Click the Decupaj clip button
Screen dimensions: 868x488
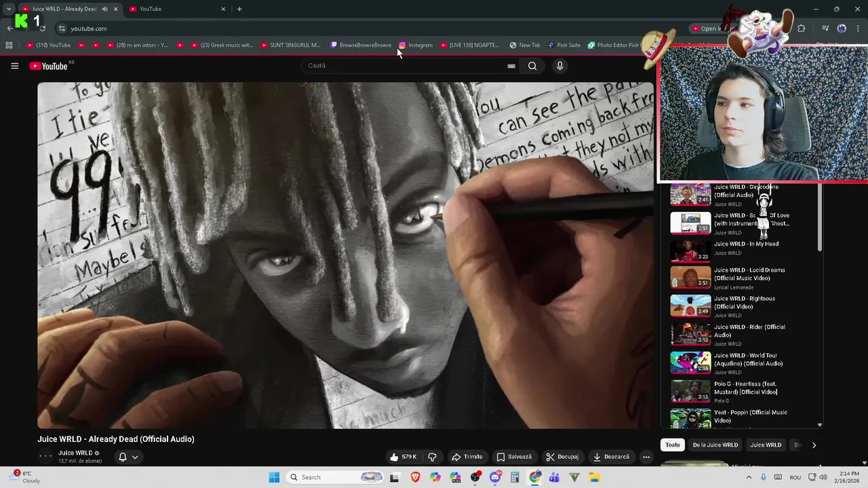click(562, 457)
